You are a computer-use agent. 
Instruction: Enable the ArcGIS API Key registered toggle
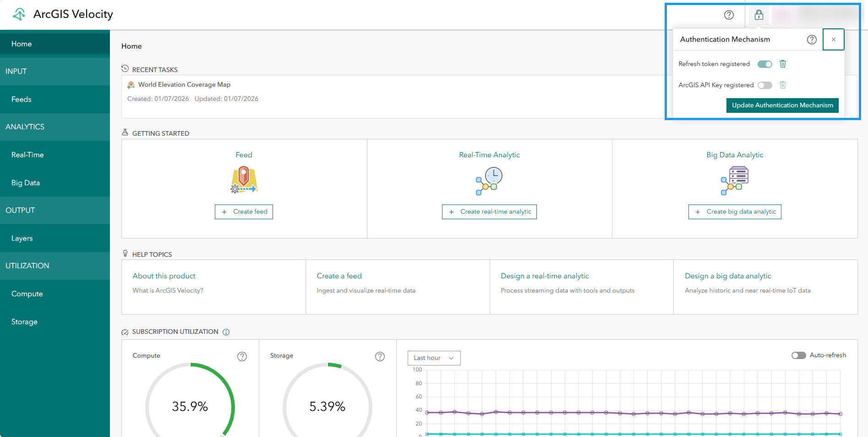point(764,85)
